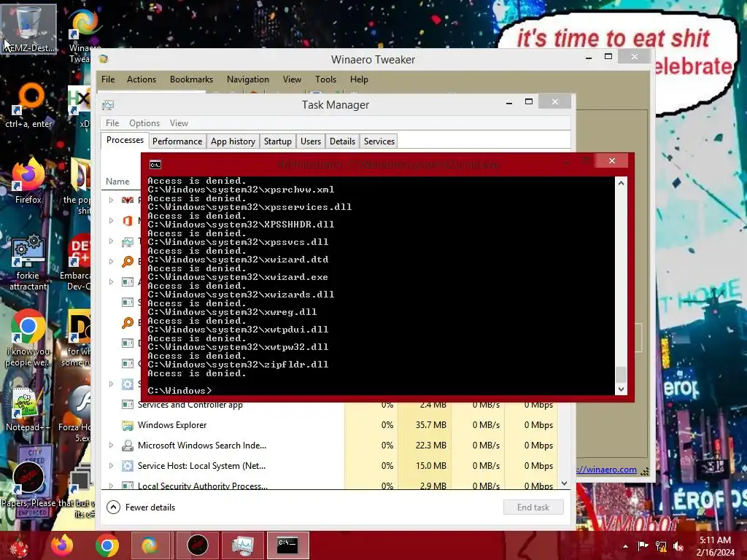Viewport: 747px width, 560px height.
Task: Open the winaero.com link
Action: click(606, 470)
